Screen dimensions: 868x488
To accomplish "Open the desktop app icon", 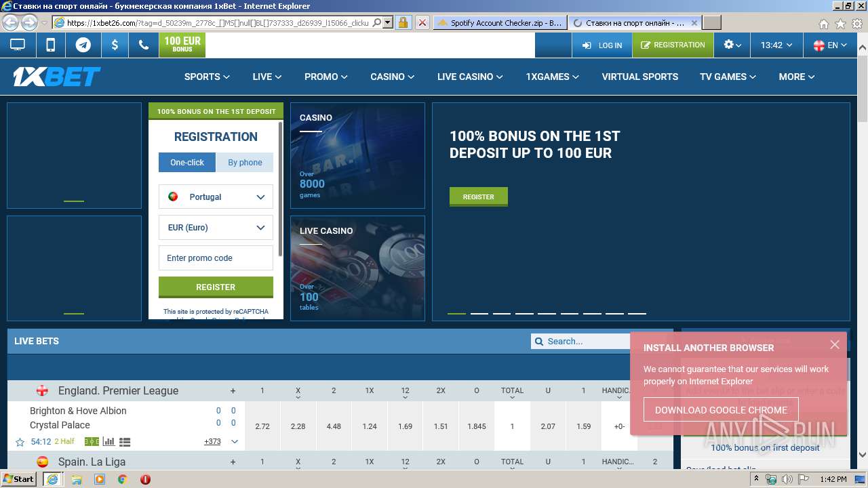I will [x=17, y=45].
